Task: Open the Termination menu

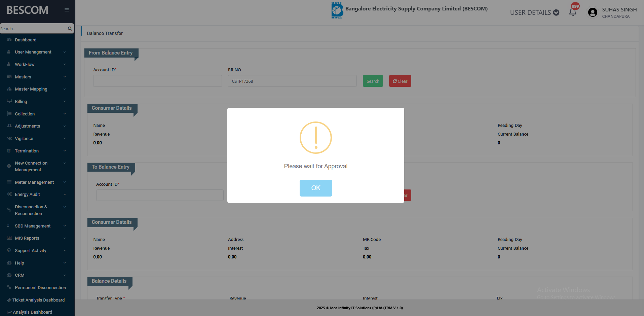Action: (x=27, y=151)
